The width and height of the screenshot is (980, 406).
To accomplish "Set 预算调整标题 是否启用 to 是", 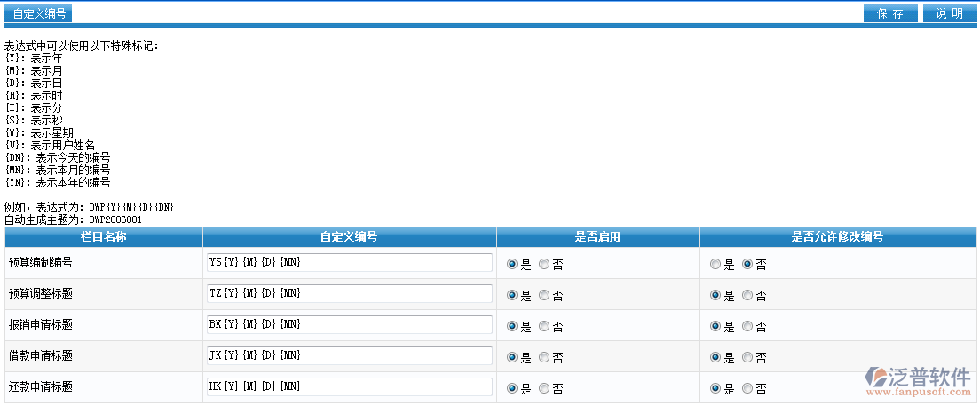I will point(512,295).
